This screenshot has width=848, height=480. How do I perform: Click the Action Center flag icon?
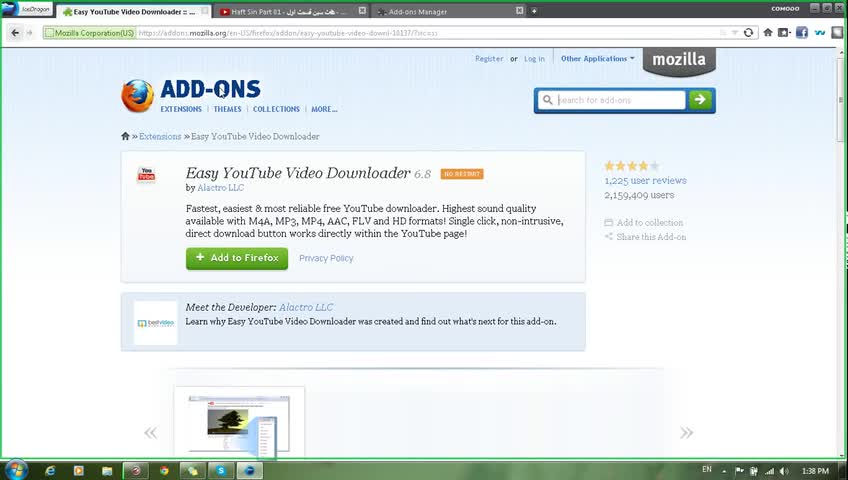pos(739,471)
